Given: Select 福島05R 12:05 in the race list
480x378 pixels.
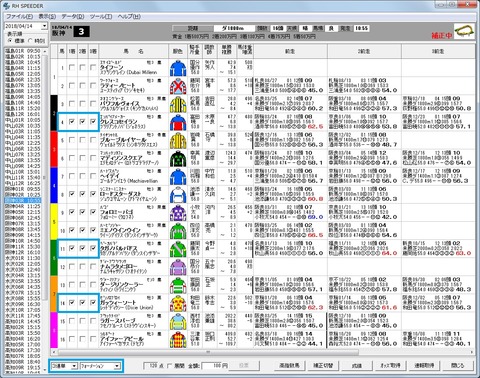Looking at the screenshot, I should click(23, 74).
